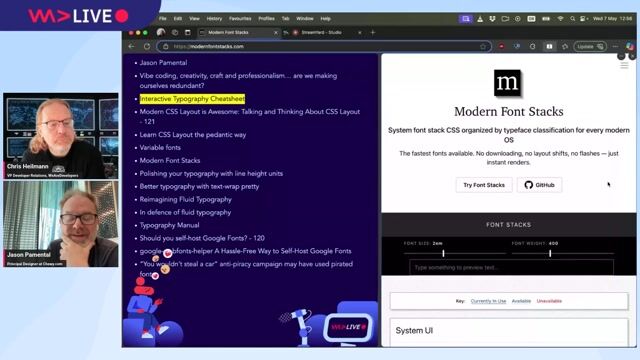Click the Chris Heilmann video thumbnail
This screenshot has width=640, height=360.
tap(61, 136)
